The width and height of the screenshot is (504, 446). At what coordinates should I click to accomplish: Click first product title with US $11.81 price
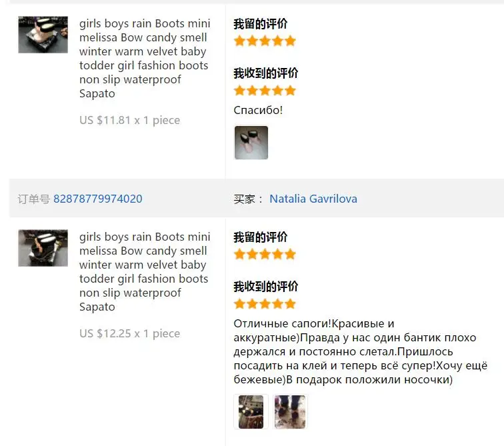click(145, 59)
